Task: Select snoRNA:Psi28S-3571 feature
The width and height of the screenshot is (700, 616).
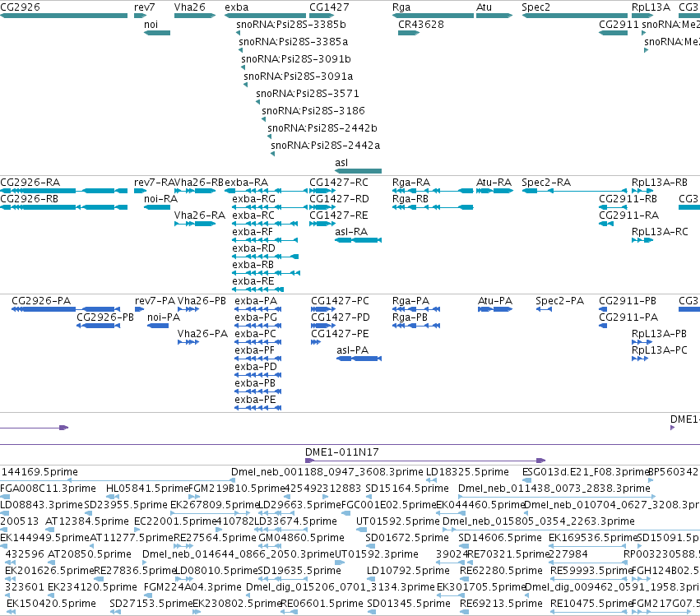Action: tap(257, 102)
